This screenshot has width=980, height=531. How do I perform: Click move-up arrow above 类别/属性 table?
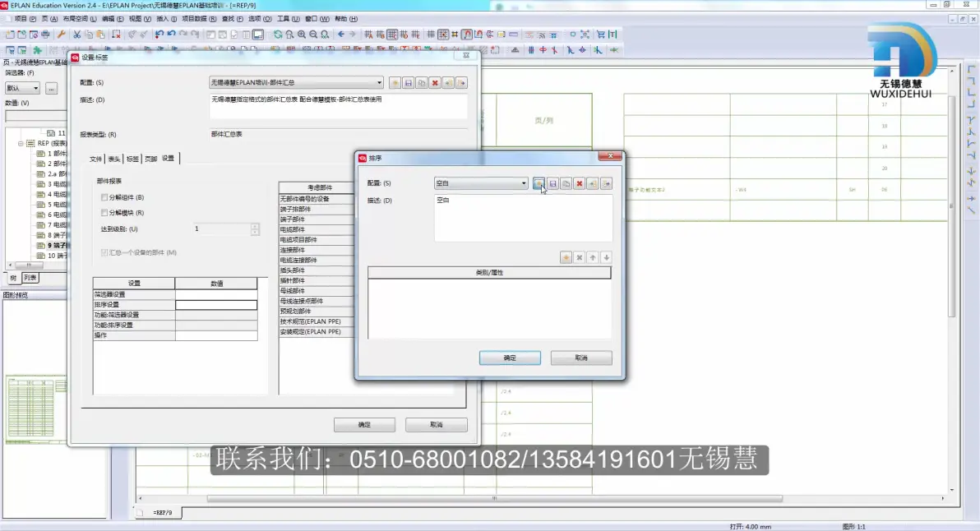click(x=593, y=257)
